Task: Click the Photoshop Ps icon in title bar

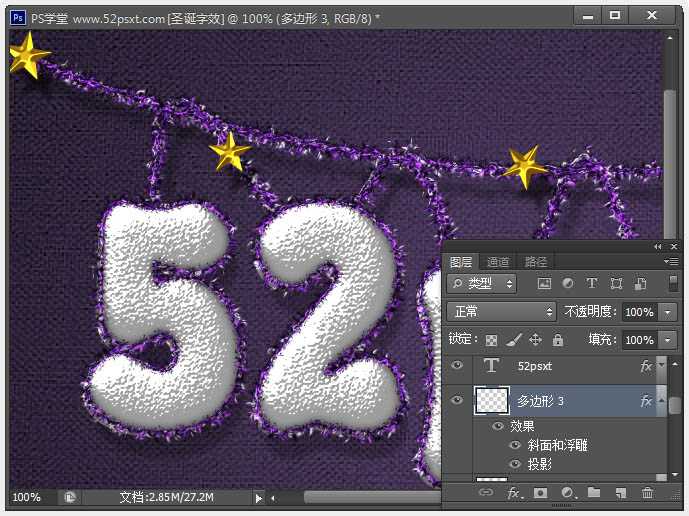Action: [18, 18]
